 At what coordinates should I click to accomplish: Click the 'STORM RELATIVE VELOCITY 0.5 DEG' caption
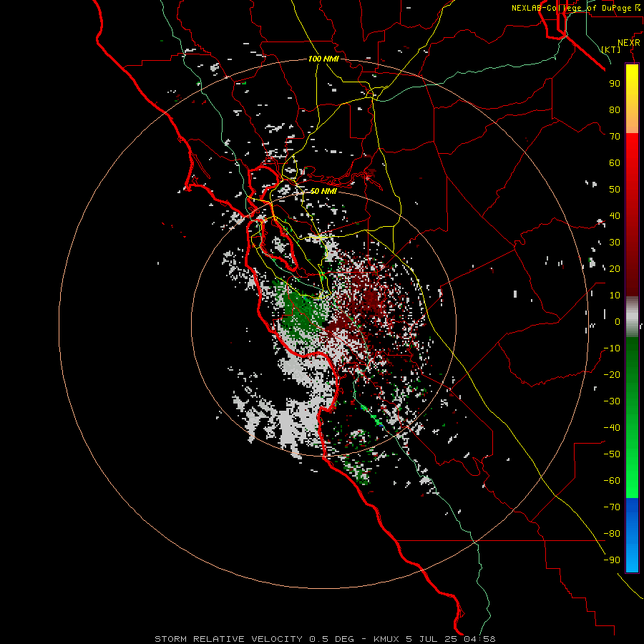254,639
